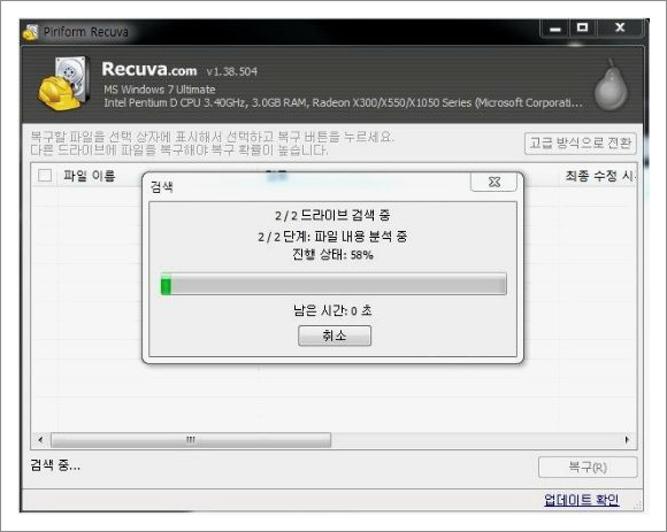Click the left scroll arrow of file list
The width and height of the screenshot is (667, 532).
coord(41,440)
